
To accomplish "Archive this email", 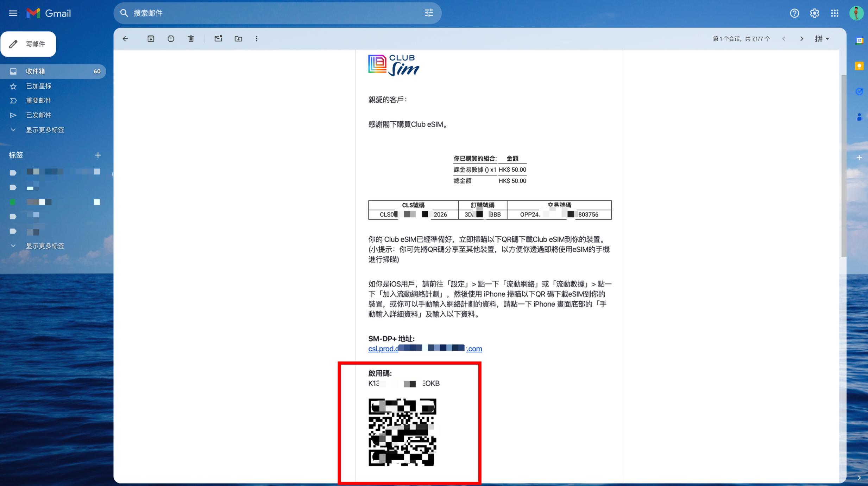I will click(x=151, y=39).
